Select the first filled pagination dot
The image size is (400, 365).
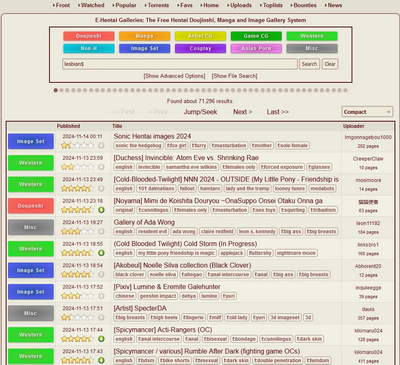56,90
